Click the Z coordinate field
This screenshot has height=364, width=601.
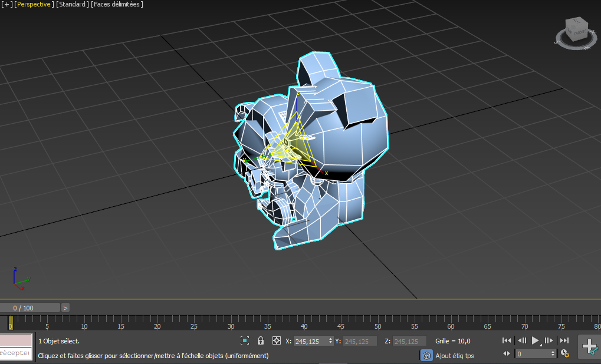coord(410,341)
